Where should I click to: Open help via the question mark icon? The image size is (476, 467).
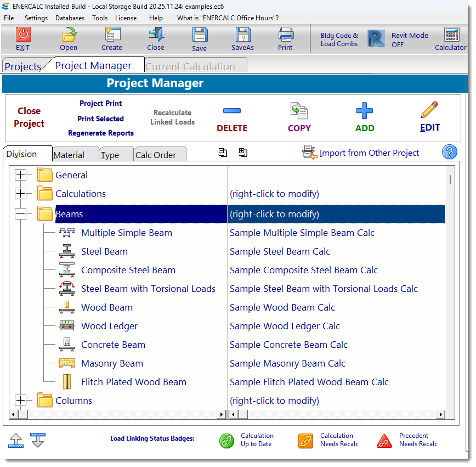(449, 152)
